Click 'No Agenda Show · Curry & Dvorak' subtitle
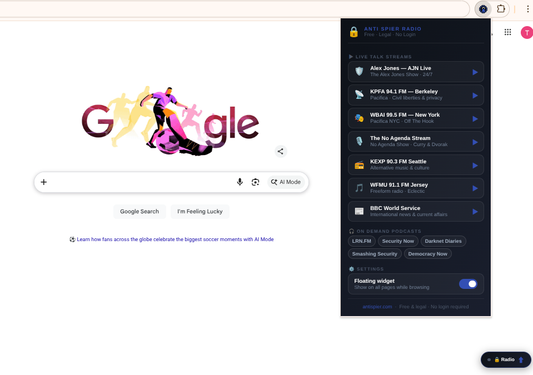 tap(409, 144)
